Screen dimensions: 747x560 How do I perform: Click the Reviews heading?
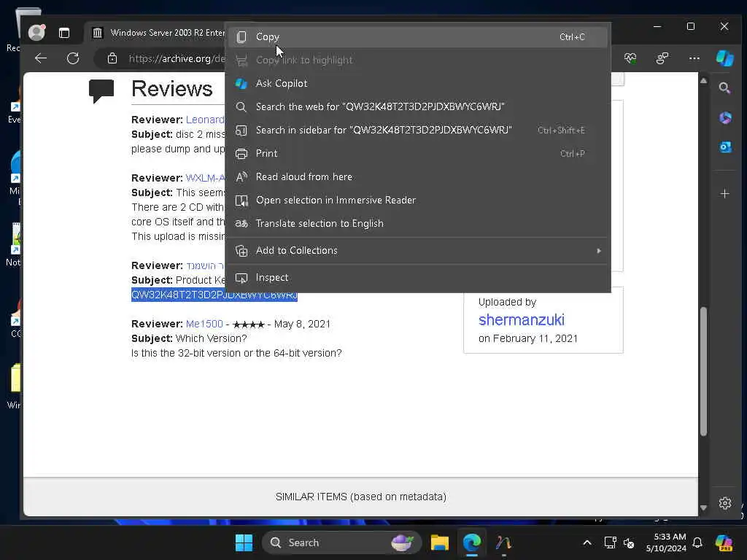click(x=172, y=89)
